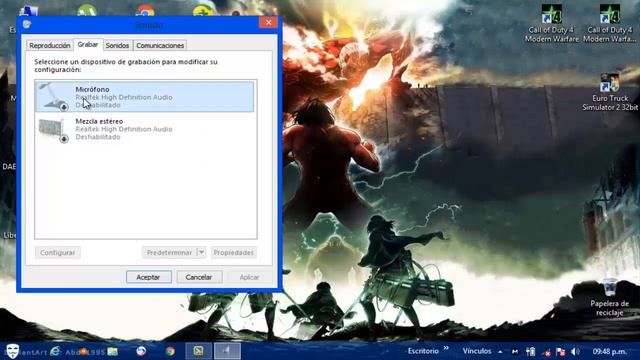
Task: Click the Aceptar button
Action: (149, 277)
